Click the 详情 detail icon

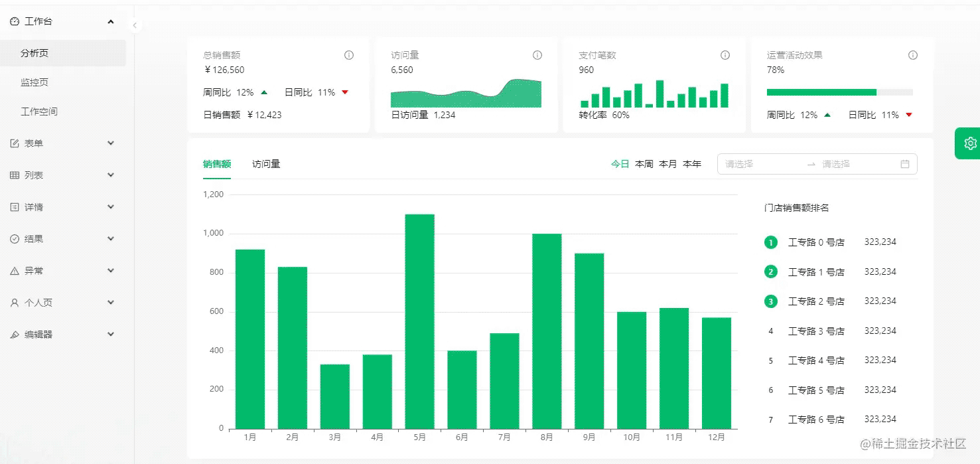(x=15, y=207)
